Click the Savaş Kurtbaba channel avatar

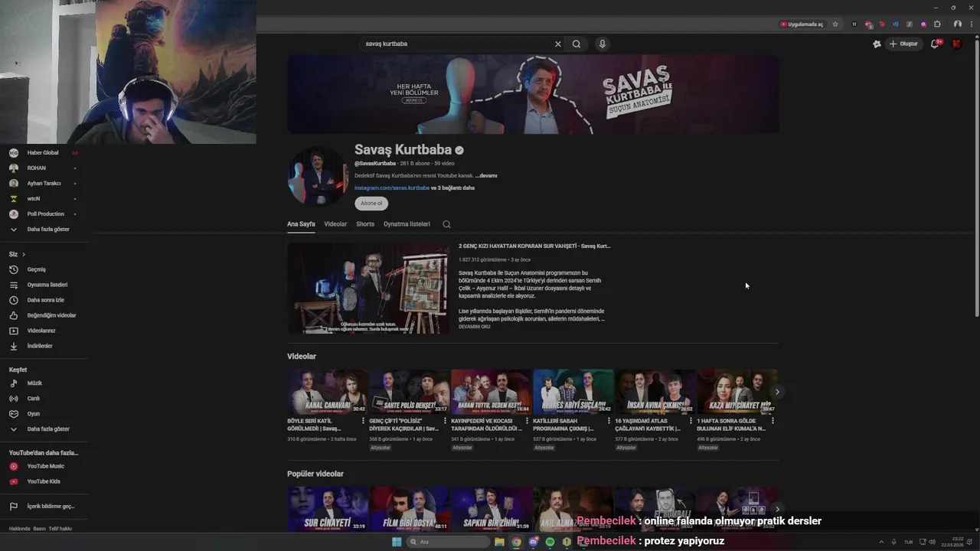coord(318,176)
